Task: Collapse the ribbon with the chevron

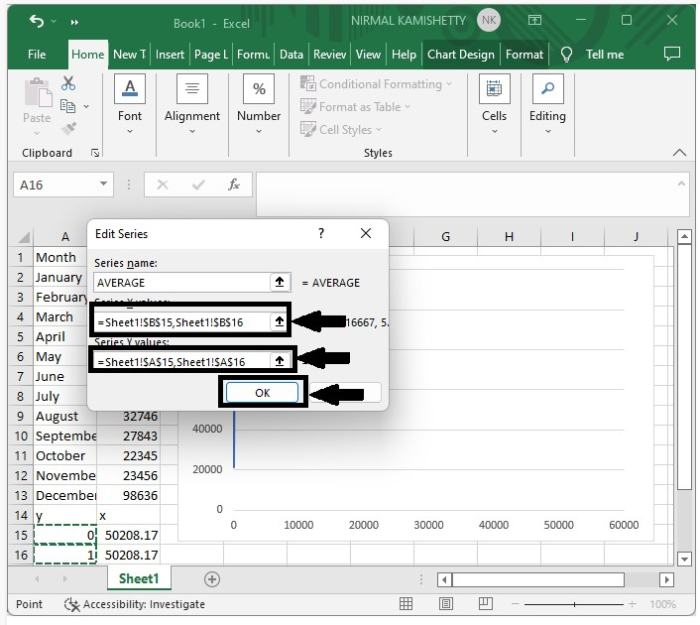Action: [x=679, y=153]
